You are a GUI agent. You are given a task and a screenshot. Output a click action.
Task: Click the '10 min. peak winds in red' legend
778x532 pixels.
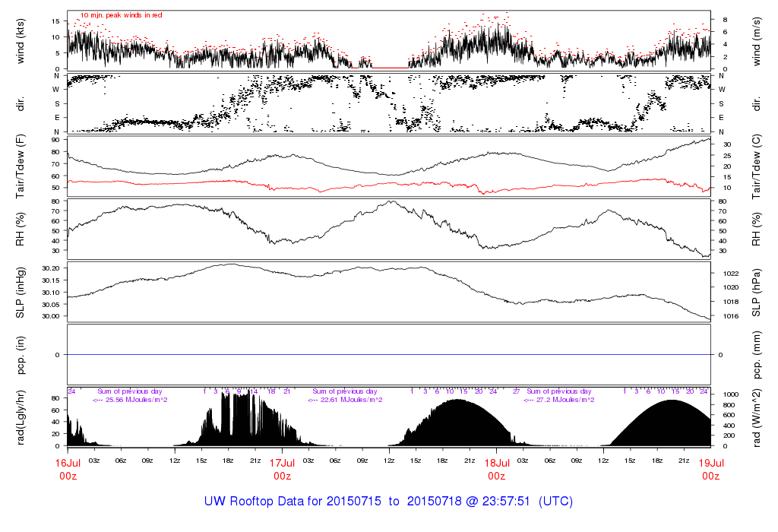[121, 15]
